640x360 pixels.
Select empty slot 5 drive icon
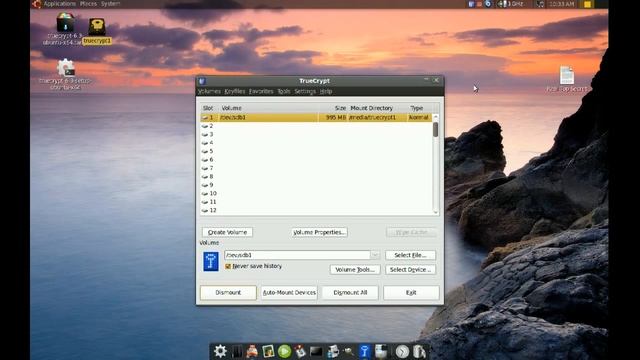coord(205,151)
